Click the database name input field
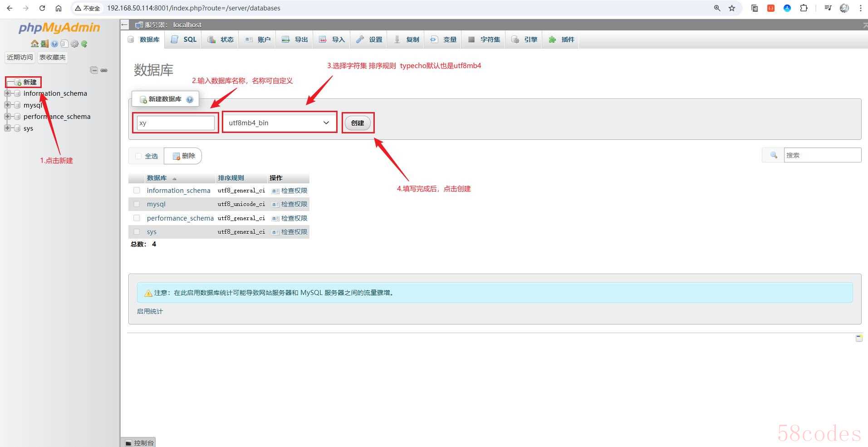Image resolution: width=868 pixels, height=447 pixels. click(176, 123)
